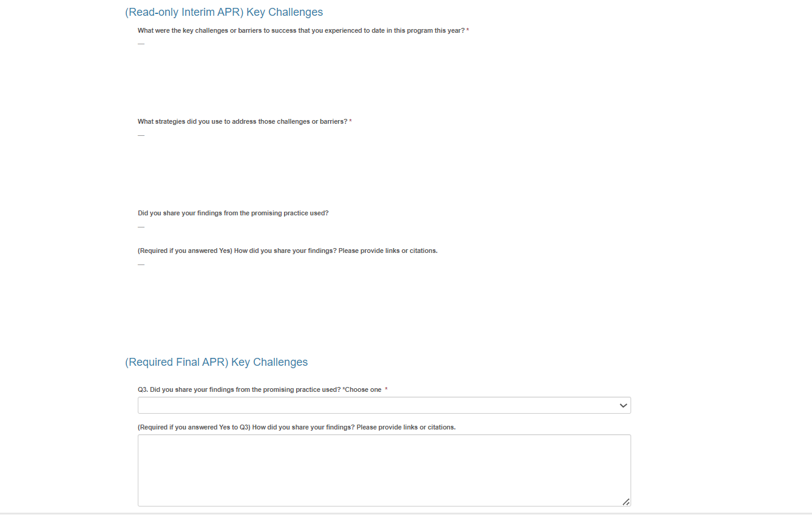Click the red asterisk after Q3 'Choose one'
Viewport: 812px width, 515px height.
point(387,389)
